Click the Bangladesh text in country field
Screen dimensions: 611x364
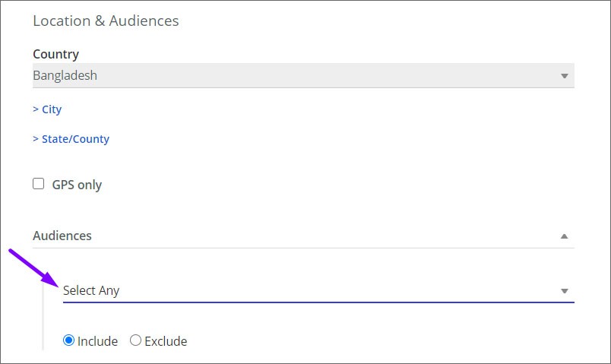(65, 75)
